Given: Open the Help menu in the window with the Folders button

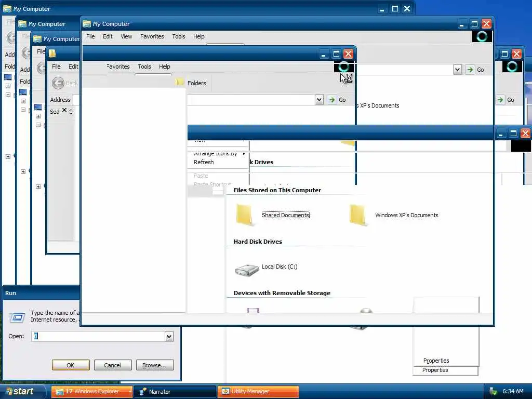Looking at the screenshot, I should coord(165,66).
